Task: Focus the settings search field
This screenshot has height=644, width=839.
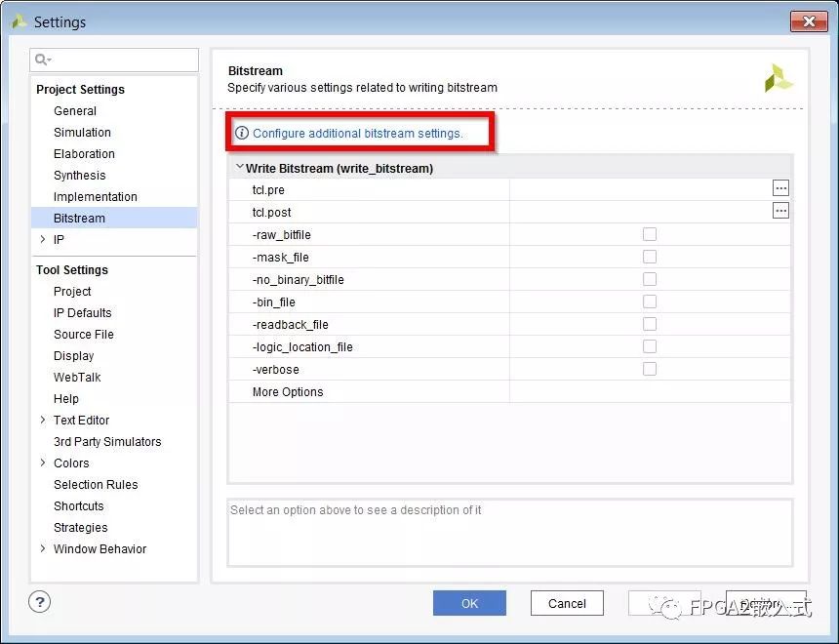Action: tap(114, 60)
